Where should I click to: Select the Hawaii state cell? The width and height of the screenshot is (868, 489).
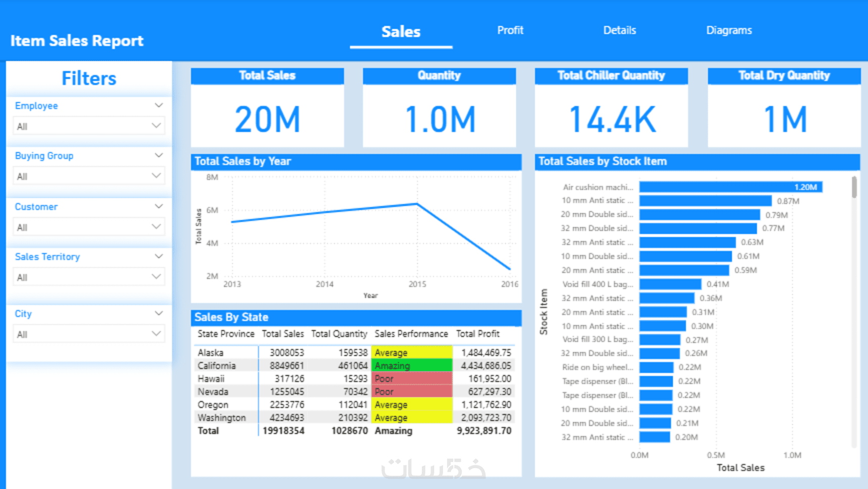click(x=211, y=379)
